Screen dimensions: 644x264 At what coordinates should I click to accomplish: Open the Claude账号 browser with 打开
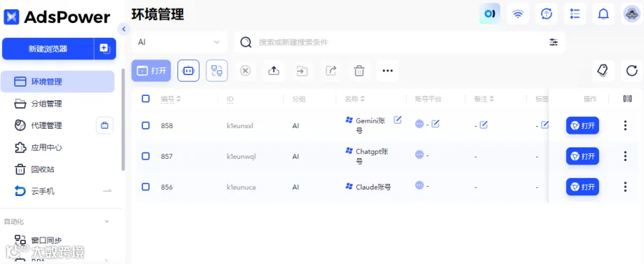click(x=582, y=187)
